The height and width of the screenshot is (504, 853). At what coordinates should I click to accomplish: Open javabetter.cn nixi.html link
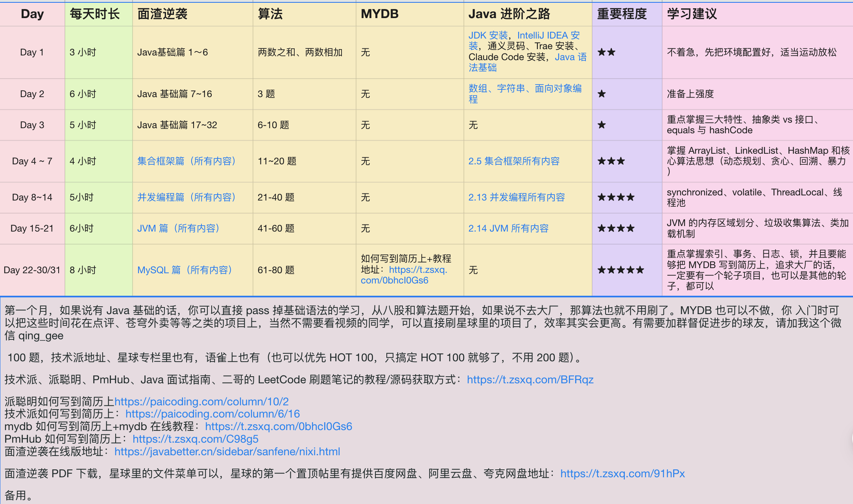click(x=227, y=452)
